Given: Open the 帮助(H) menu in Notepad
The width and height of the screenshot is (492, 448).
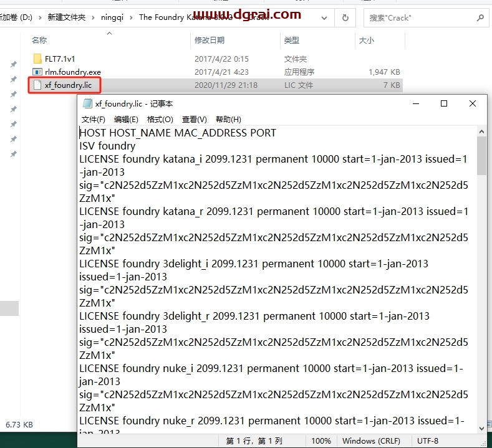Looking at the screenshot, I should pyautogui.click(x=228, y=120).
